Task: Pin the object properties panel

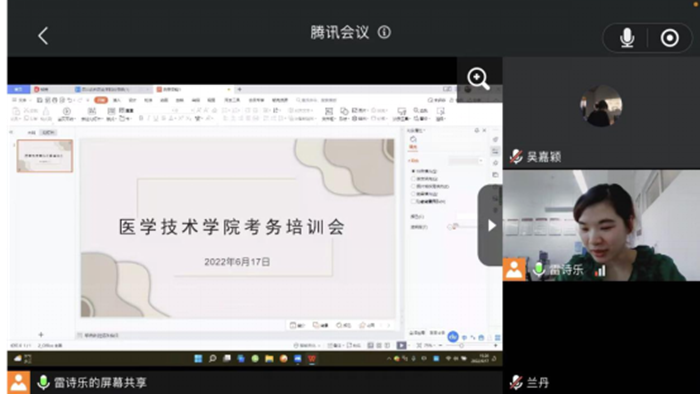Action: click(x=476, y=130)
